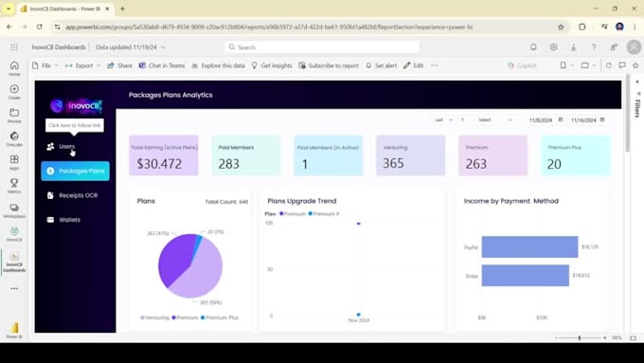Switch to InovoCB Dashboards browser tab
This screenshot has width=644, height=363.
tap(65, 9)
